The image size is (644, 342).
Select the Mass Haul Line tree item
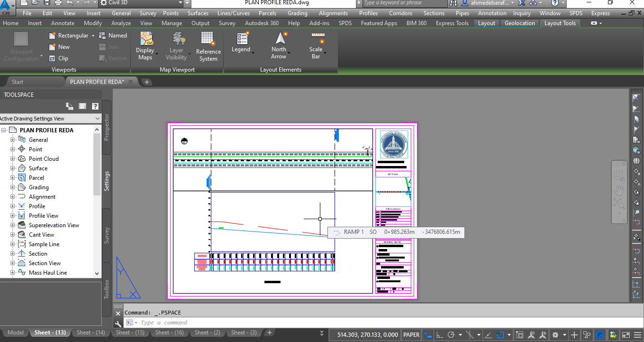point(48,273)
